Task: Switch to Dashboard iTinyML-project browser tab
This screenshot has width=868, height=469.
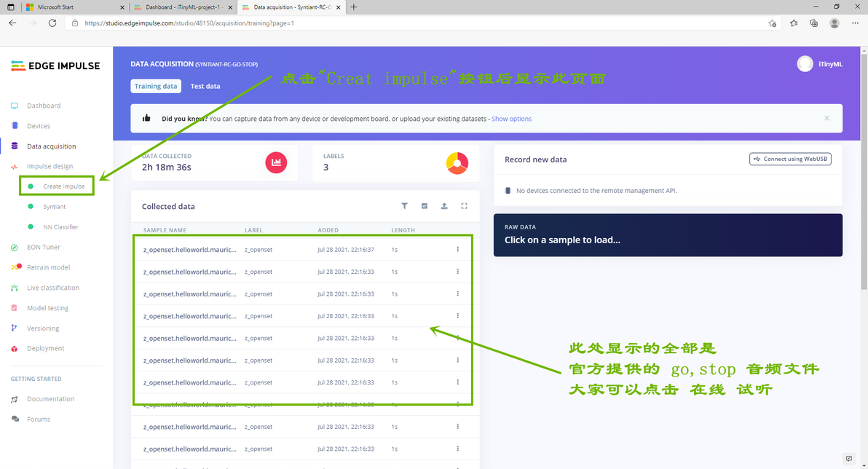Action: tap(184, 7)
